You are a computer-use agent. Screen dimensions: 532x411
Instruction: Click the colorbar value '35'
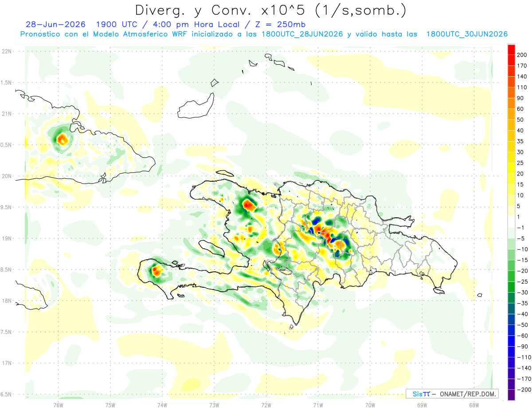(x=521, y=141)
